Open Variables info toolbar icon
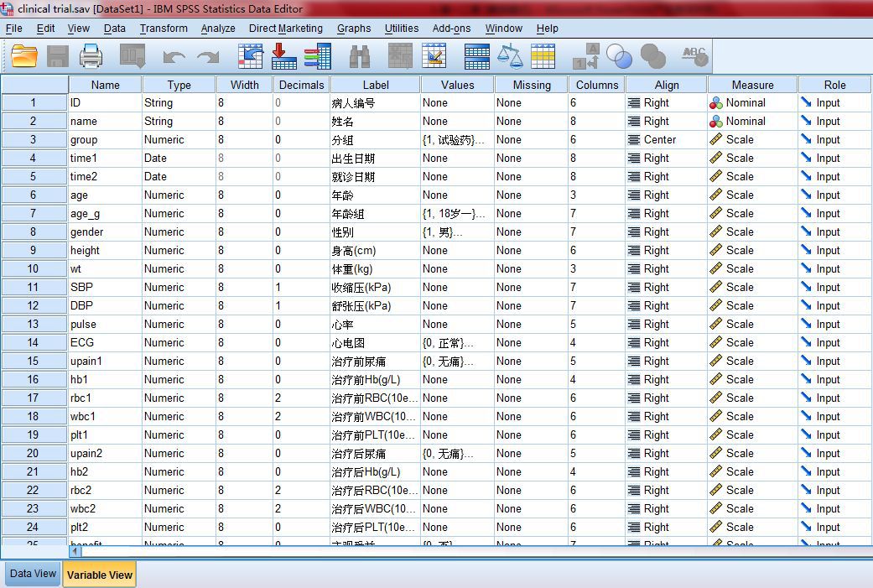Image resolution: width=873 pixels, height=588 pixels. (318, 56)
